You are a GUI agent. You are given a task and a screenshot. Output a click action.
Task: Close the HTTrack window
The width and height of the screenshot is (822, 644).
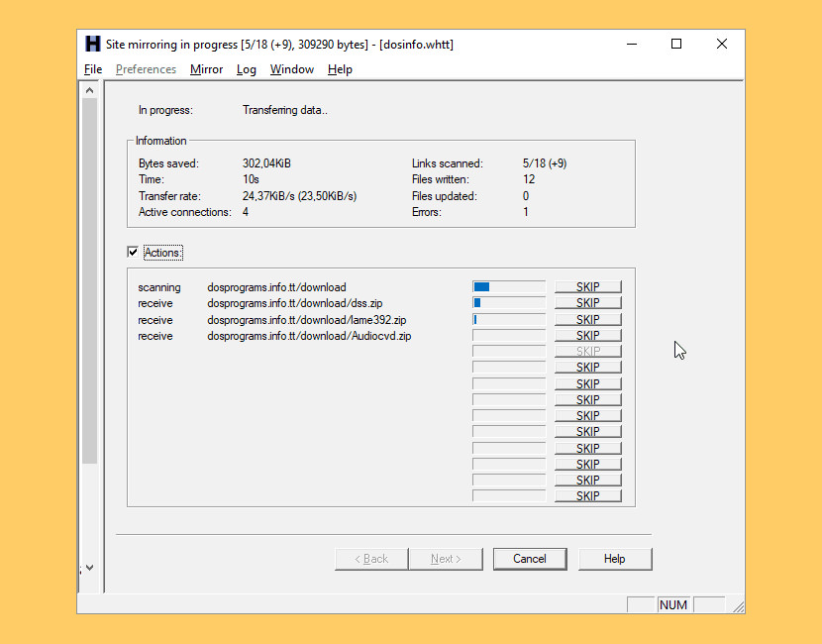[x=722, y=44]
